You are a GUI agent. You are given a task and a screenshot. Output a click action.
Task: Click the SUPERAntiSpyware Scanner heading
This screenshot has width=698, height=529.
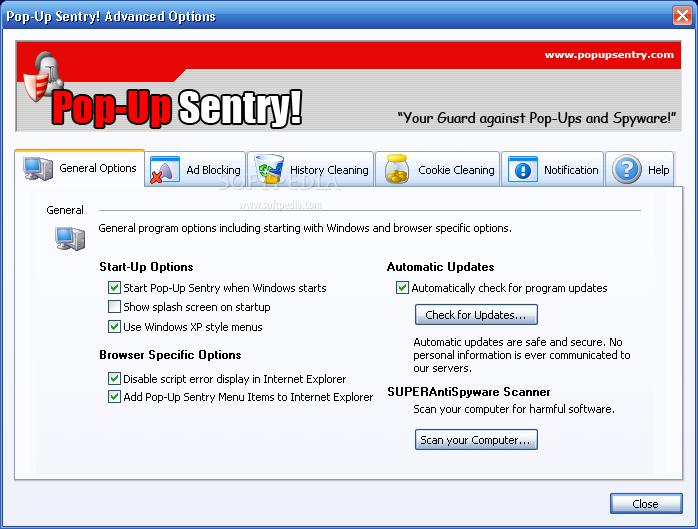click(x=469, y=392)
